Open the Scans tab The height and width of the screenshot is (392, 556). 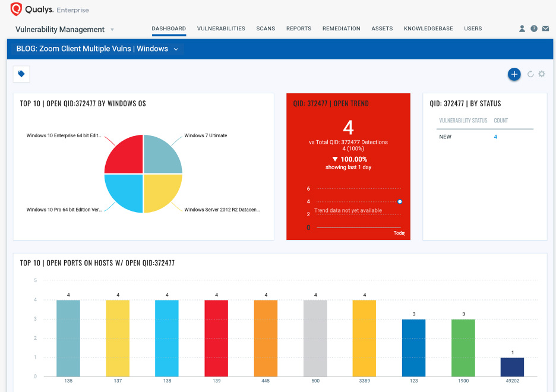click(266, 29)
